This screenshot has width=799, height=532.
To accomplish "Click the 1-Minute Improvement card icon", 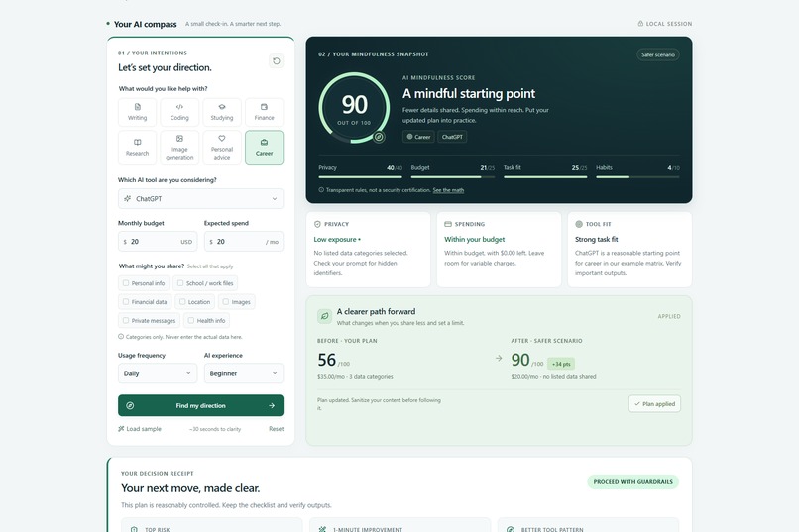I will pyautogui.click(x=322, y=529).
